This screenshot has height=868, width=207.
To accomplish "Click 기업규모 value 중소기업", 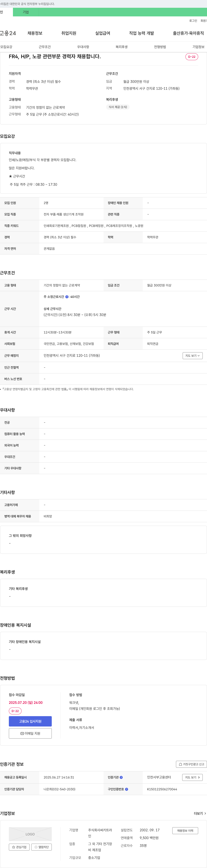I will pyautogui.click(x=94, y=858).
